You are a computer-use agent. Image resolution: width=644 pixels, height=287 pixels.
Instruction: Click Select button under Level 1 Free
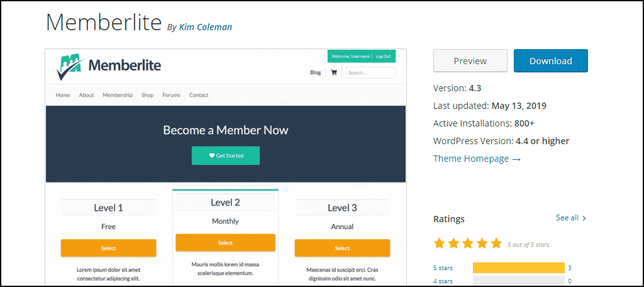coord(108,248)
